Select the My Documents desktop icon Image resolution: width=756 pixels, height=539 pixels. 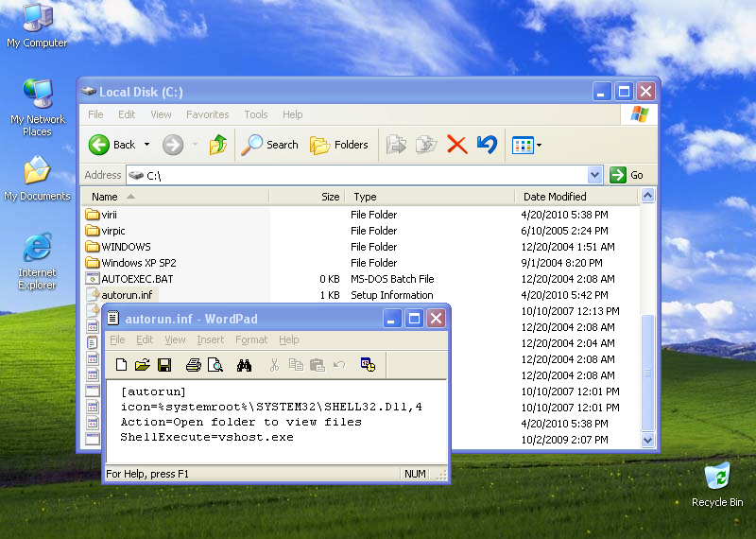(x=37, y=179)
